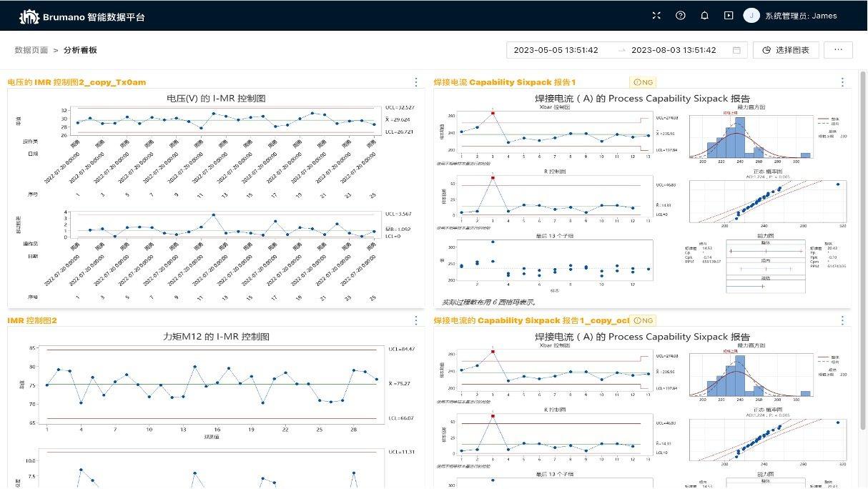Click the user avatar J
This screenshot has height=489, width=868.
point(751,16)
